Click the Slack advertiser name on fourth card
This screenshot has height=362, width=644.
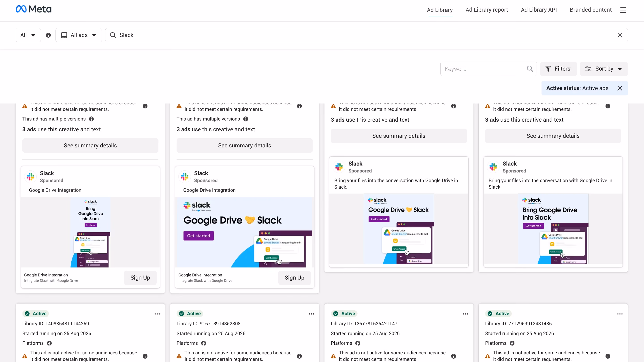coord(510,164)
